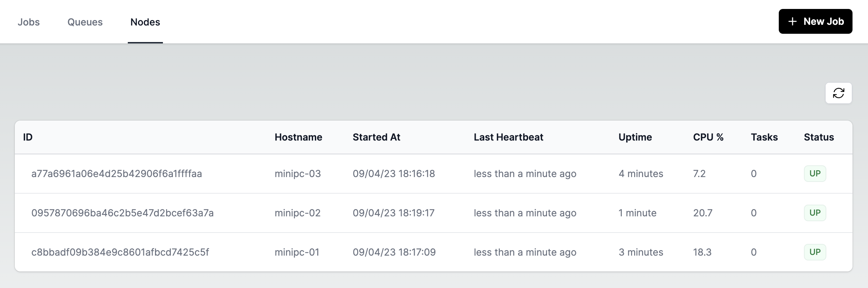Select node ID a77a6961a06e4d25b42906f6a1ffffaa
The image size is (868, 288).
pyautogui.click(x=117, y=174)
